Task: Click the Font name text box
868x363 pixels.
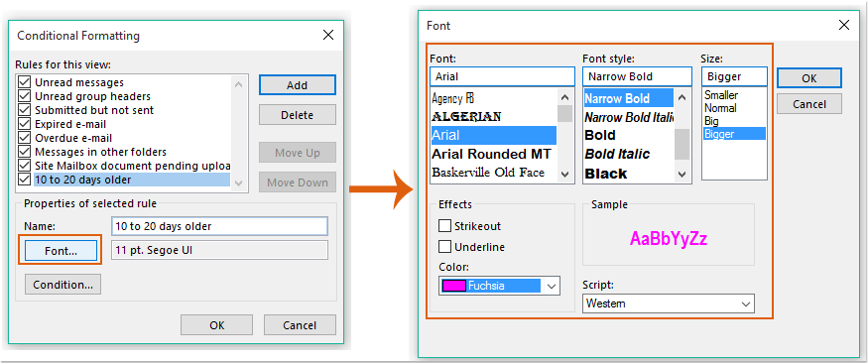Action: point(503,76)
